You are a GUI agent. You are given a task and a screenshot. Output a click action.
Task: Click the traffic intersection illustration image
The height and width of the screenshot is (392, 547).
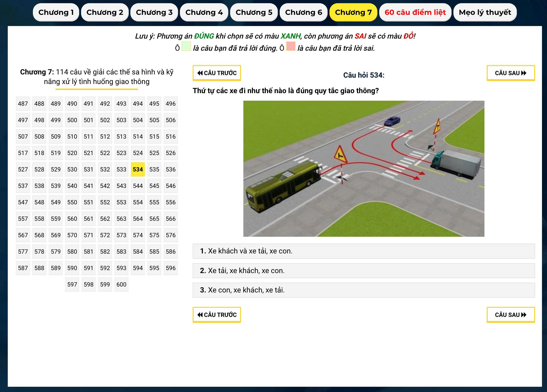click(363, 169)
